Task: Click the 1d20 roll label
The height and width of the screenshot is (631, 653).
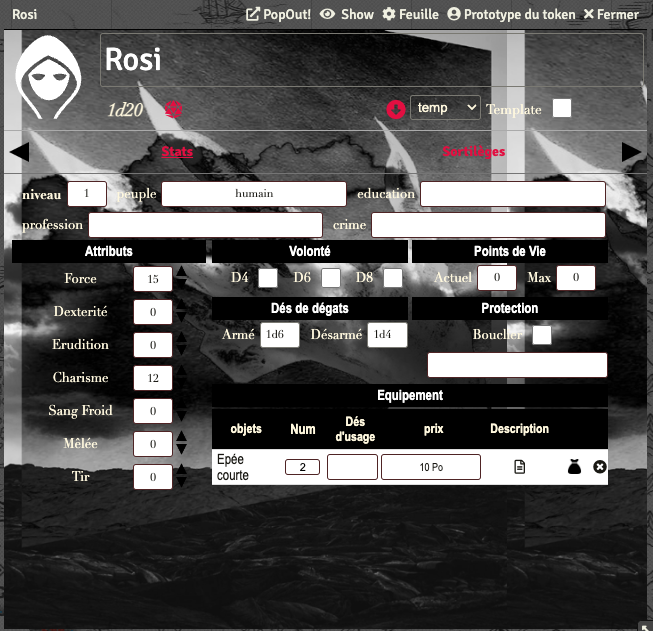Action: (125, 110)
